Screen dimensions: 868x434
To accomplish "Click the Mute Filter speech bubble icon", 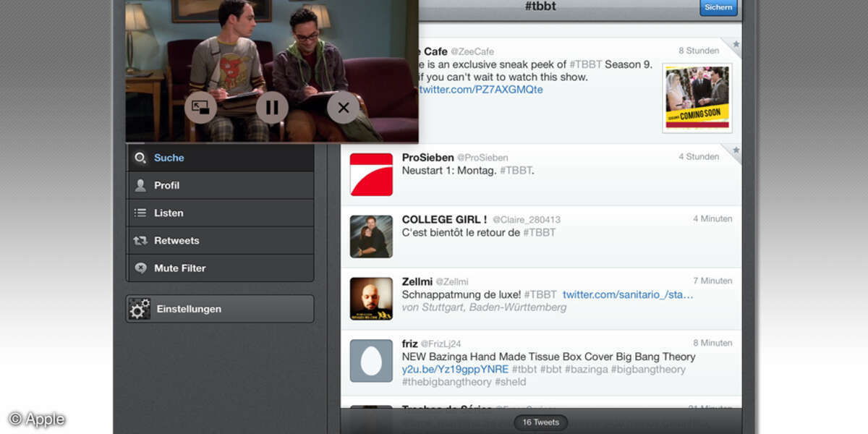I will (140, 268).
